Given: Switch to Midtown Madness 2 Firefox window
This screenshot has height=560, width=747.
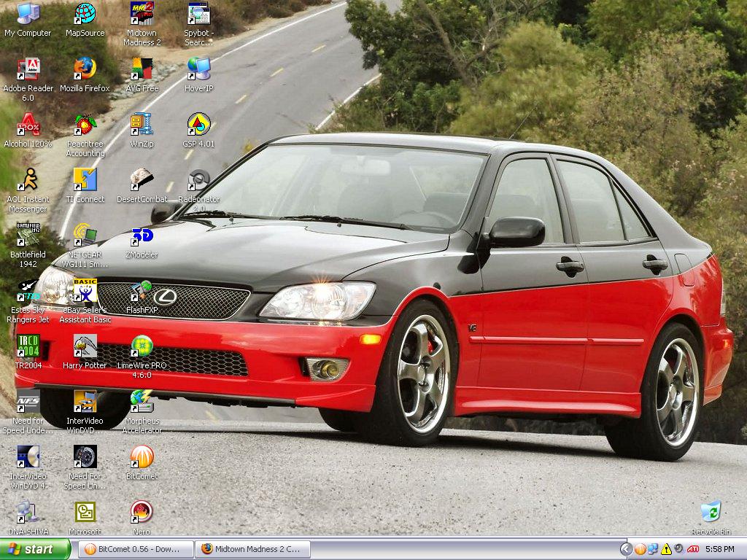Looking at the screenshot, I should pos(252,549).
